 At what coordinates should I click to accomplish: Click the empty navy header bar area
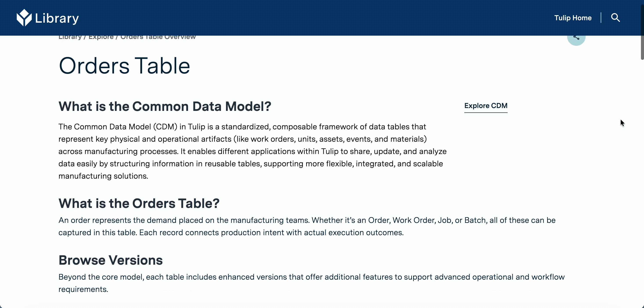300,18
